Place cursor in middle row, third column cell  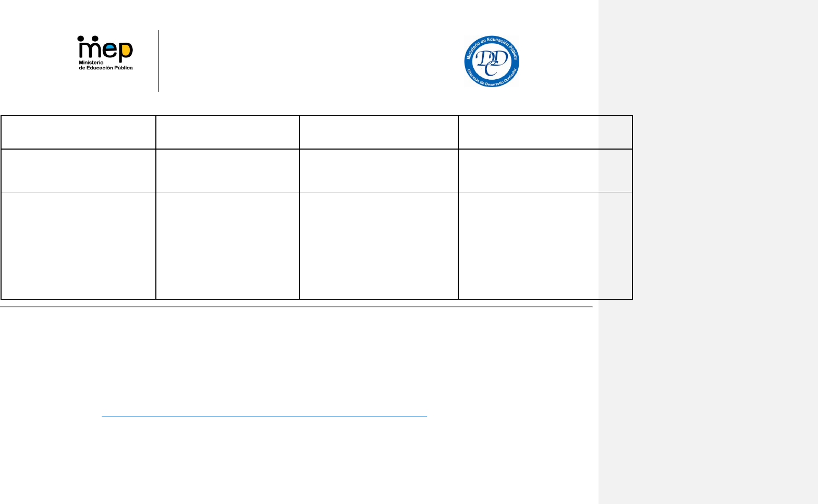click(x=379, y=170)
